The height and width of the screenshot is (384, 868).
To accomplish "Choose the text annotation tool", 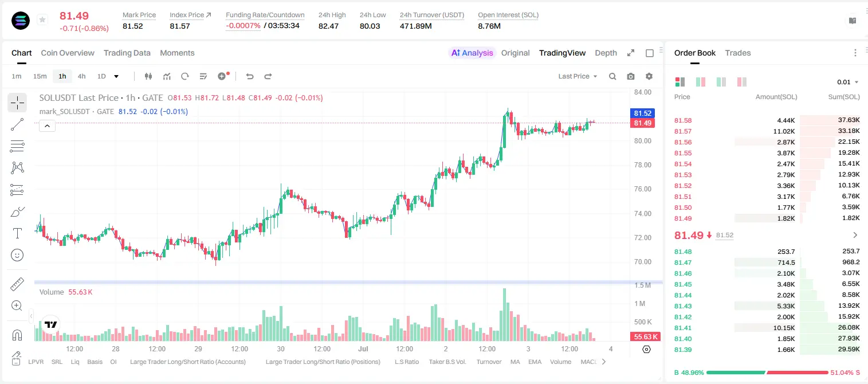I will coord(17,233).
